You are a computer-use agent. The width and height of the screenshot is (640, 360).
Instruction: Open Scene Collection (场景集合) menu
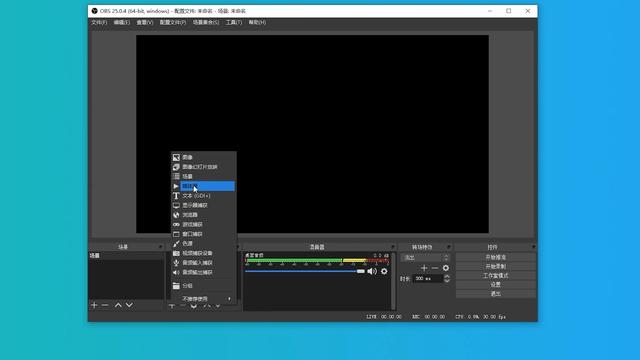[x=206, y=22]
